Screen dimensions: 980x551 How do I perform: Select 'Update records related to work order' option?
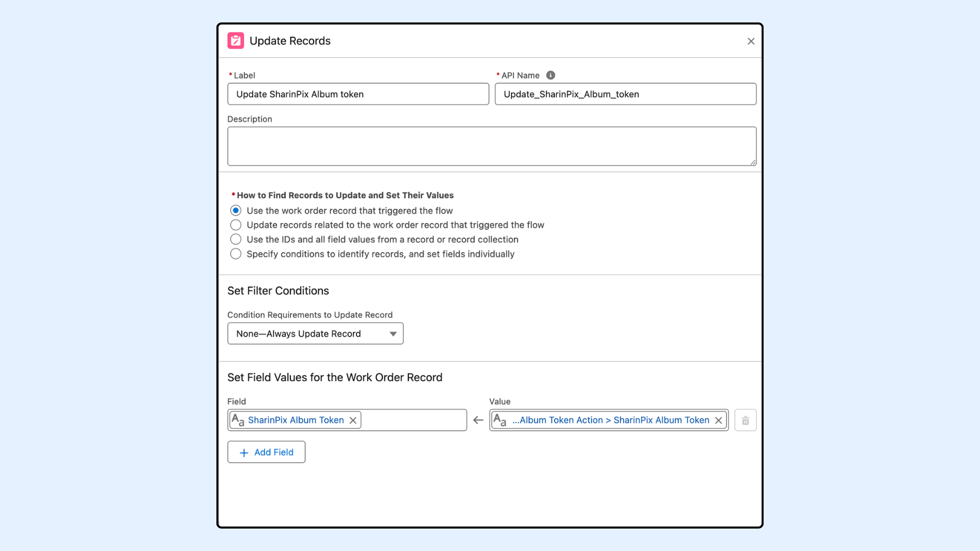point(236,225)
